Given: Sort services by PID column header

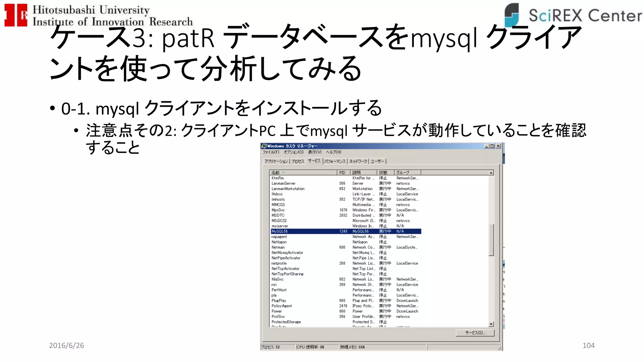Looking at the screenshot, I should tap(344, 173).
